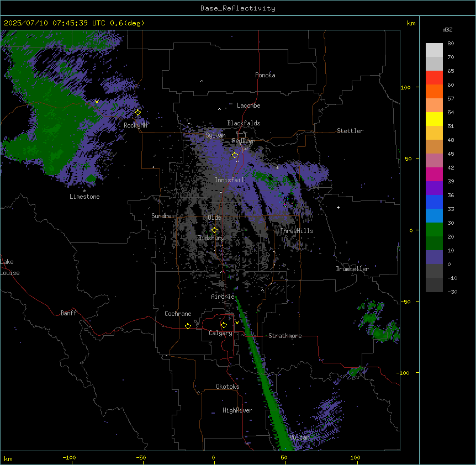
Task: Click the Sundre label
Action: click(x=161, y=216)
